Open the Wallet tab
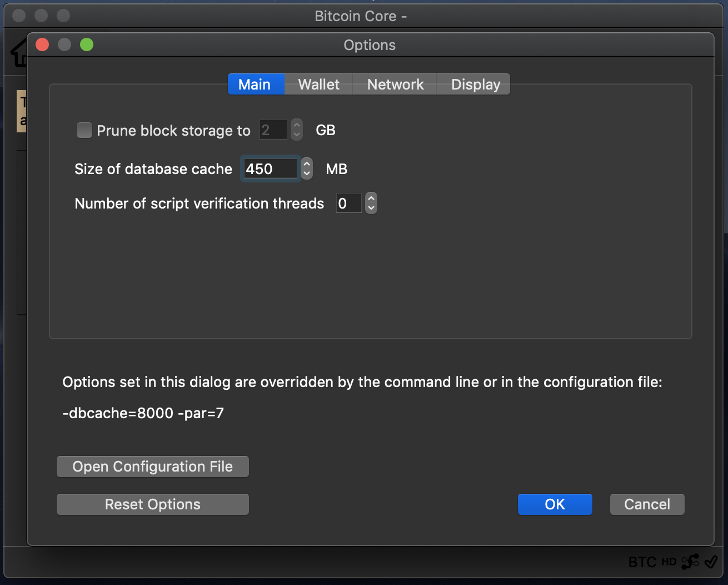 pos(318,85)
